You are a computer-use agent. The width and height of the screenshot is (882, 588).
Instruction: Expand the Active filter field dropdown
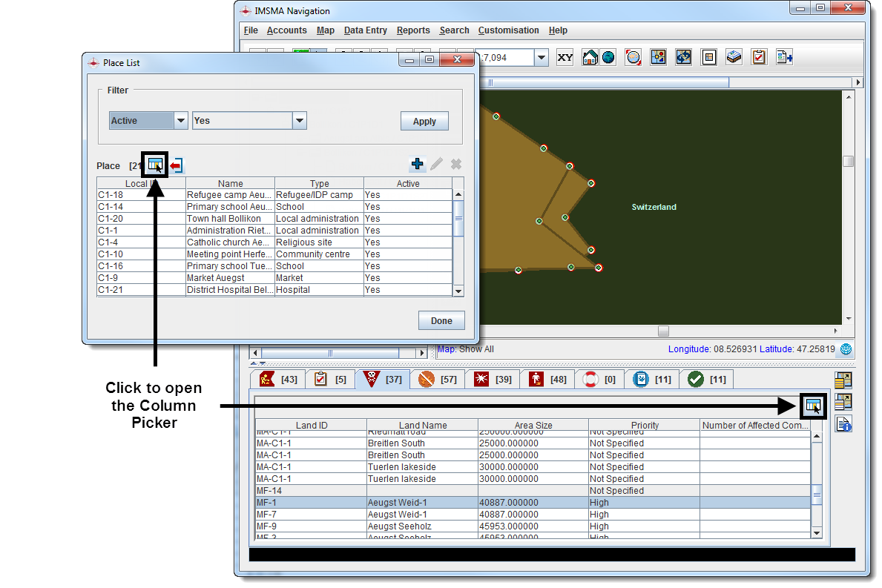pyautogui.click(x=181, y=121)
